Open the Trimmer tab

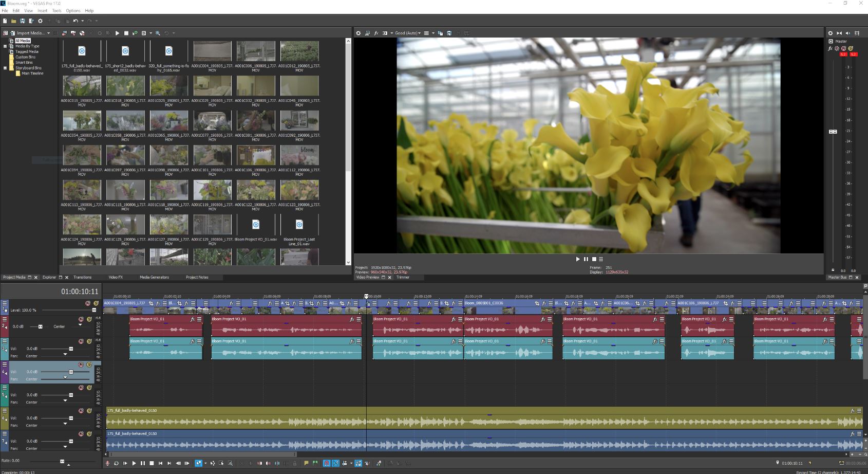[x=404, y=277]
